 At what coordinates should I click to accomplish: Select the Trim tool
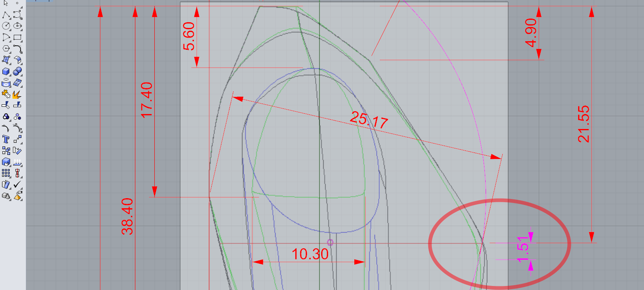pyautogui.click(x=6, y=105)
